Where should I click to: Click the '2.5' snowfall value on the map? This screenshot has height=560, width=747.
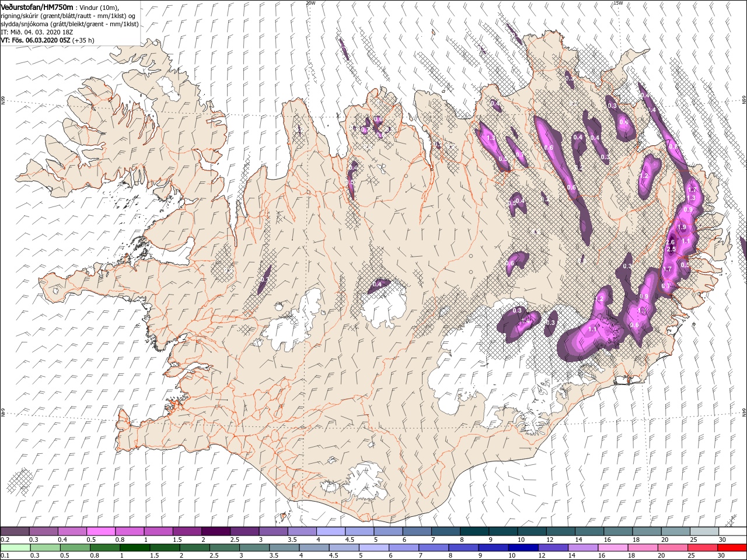(x=671, y=250)
